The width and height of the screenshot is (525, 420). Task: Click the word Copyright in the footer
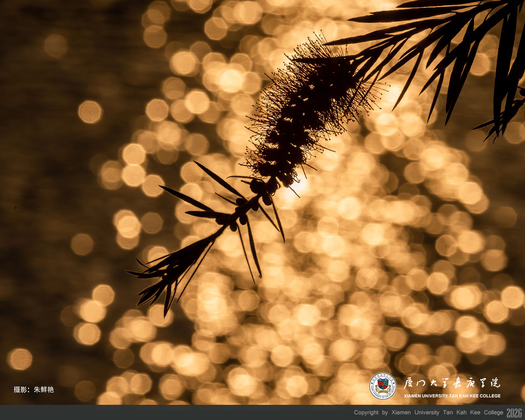366,413
